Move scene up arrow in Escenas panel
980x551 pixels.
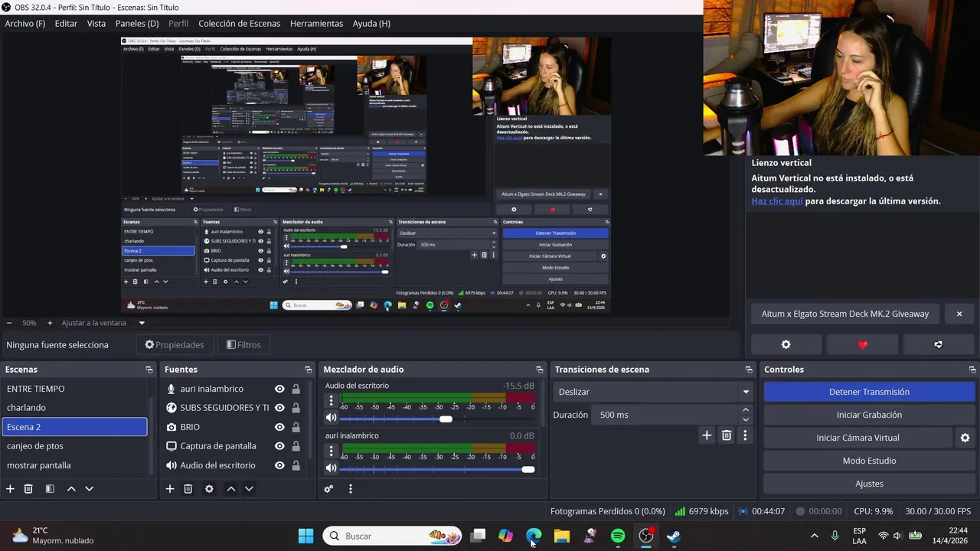(71, 489)
